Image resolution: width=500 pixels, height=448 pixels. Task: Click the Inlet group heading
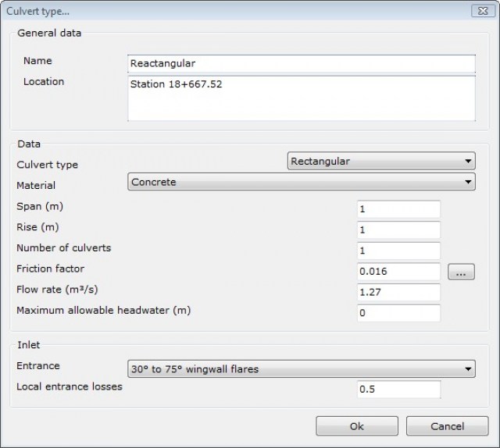(x=30, y=345)
